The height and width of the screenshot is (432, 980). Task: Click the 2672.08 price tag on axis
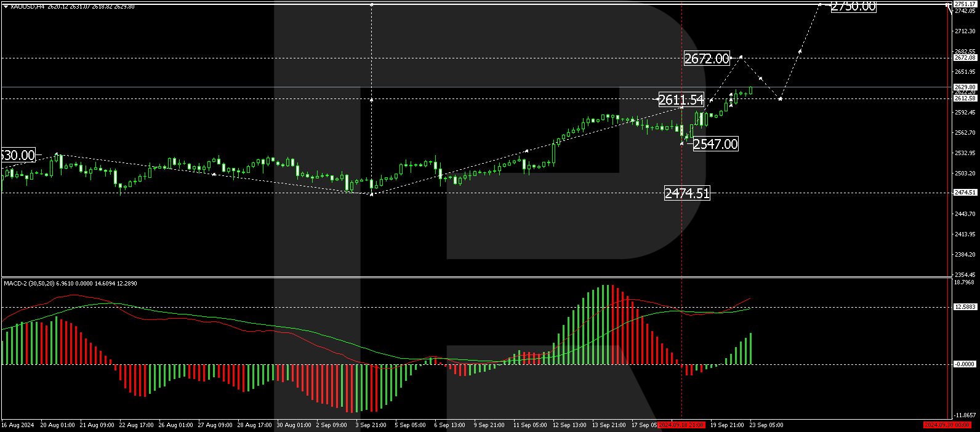pyautogui.click(x=965, y=57)
